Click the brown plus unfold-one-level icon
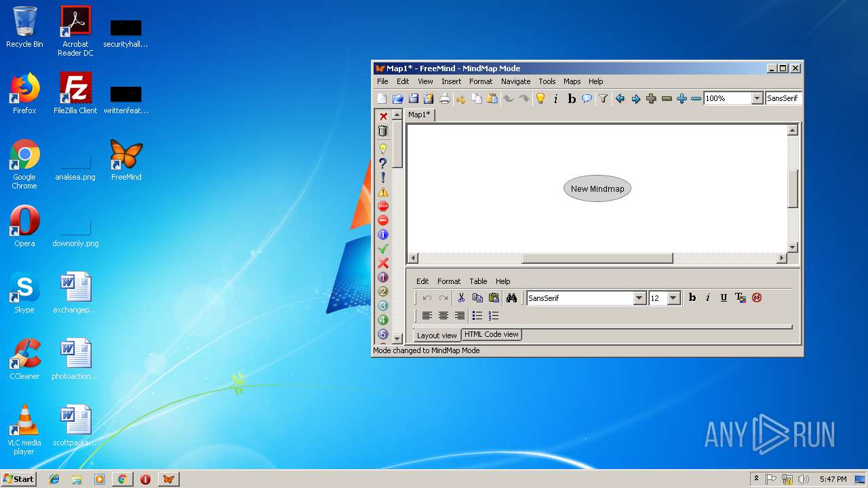The width and height of the screenshot is (868, 488). point(651,99)
